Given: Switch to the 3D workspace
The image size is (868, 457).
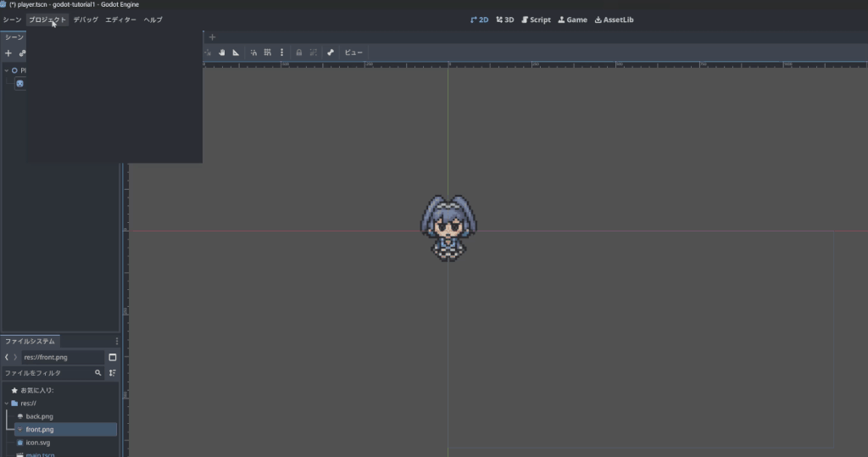Looking at the screenshot, I should tap(505, 20).
